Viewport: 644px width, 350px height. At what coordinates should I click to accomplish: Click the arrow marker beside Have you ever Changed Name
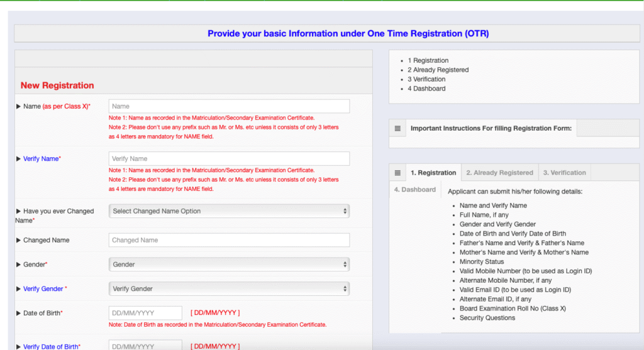tap(18, 211)
